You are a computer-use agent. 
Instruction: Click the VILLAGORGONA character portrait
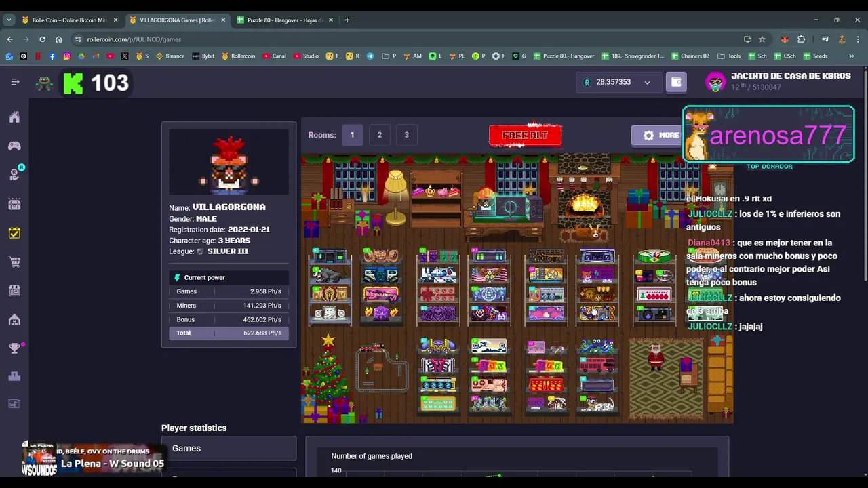(229, 162)
